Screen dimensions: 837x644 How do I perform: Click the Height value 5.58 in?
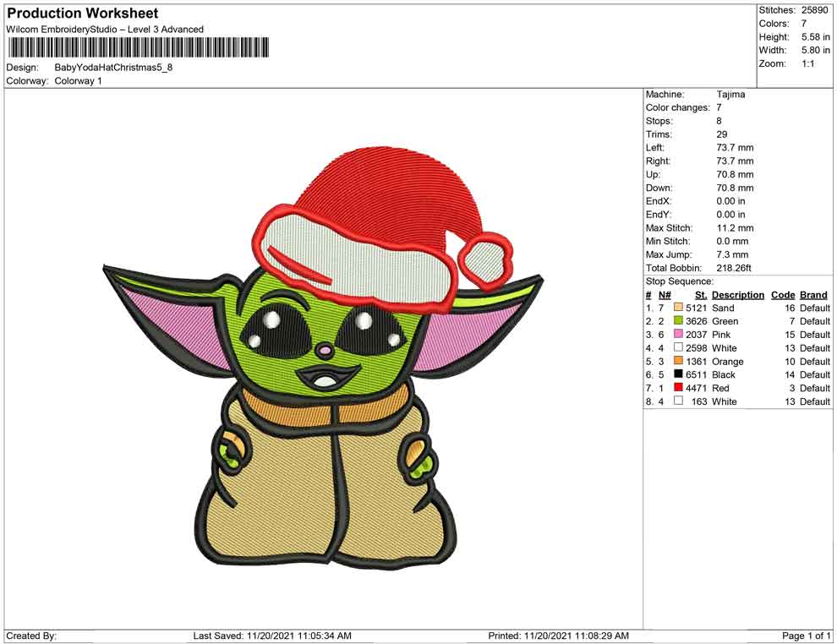tap(815, 37)
